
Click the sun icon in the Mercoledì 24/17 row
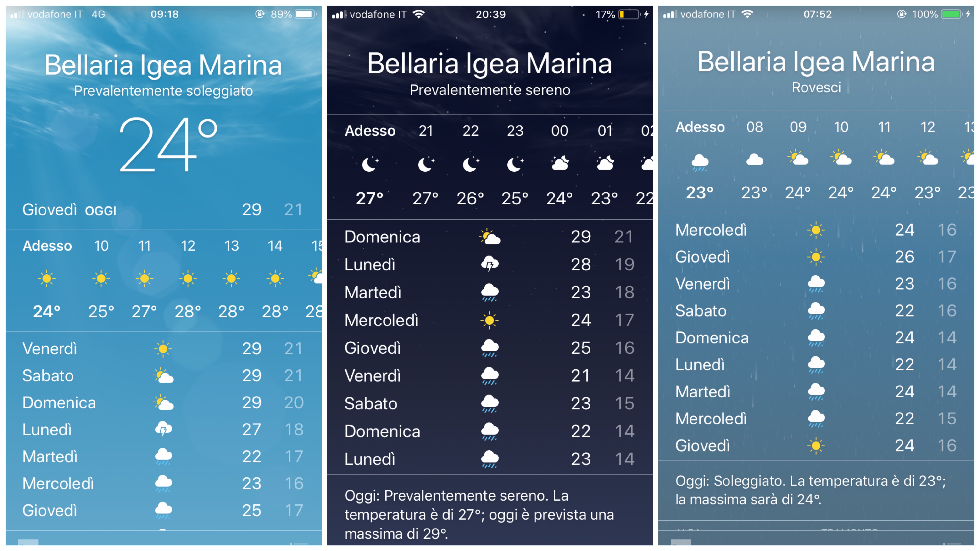[489, 320]
